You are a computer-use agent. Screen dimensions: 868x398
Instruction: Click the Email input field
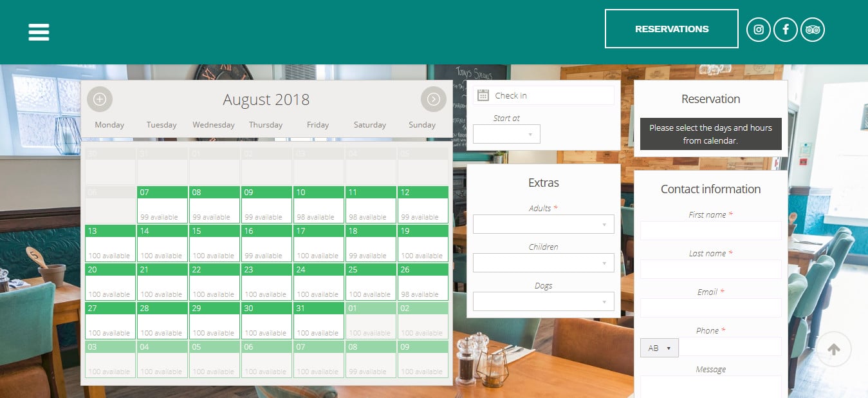711,308
